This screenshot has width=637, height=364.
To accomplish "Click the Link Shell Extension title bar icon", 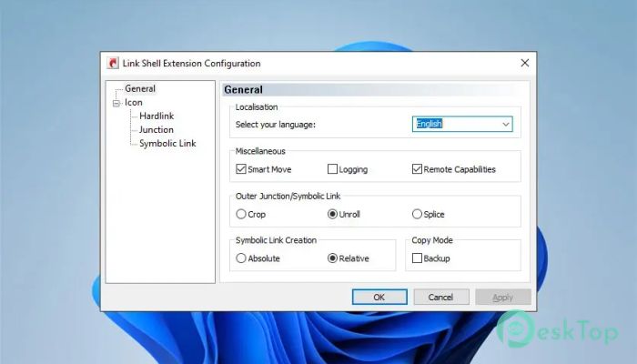I will 113,64.
